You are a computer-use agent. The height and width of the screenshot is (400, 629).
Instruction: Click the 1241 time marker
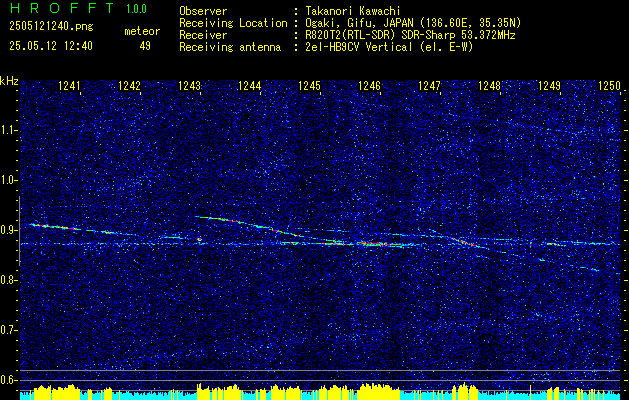69,85
